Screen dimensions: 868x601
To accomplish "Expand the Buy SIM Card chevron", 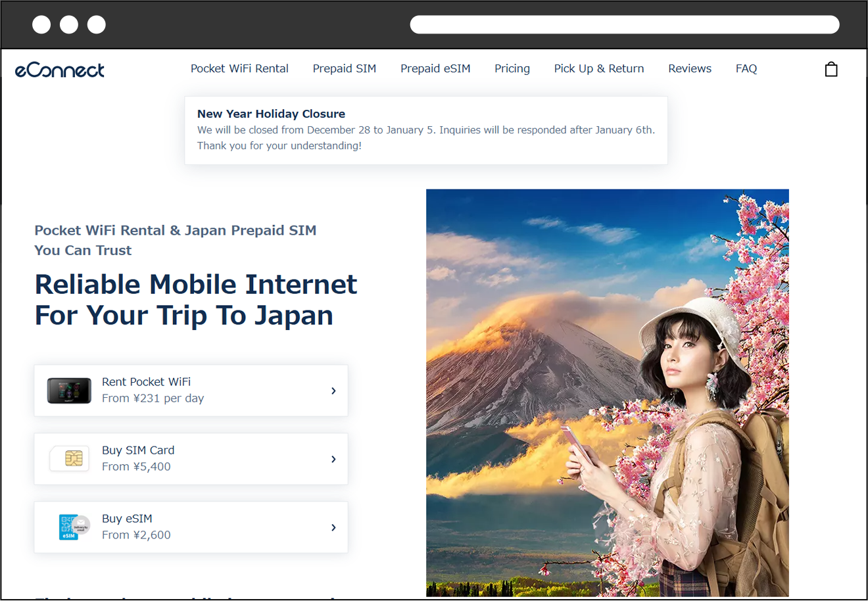I will pyautogui.click(x=333, y=458).
